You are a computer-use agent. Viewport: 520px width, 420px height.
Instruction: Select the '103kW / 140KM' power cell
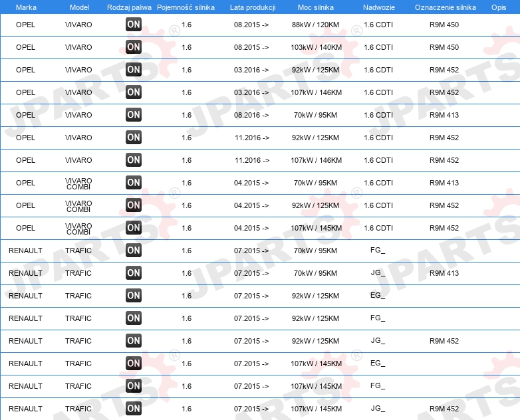(x=316, y=47)
